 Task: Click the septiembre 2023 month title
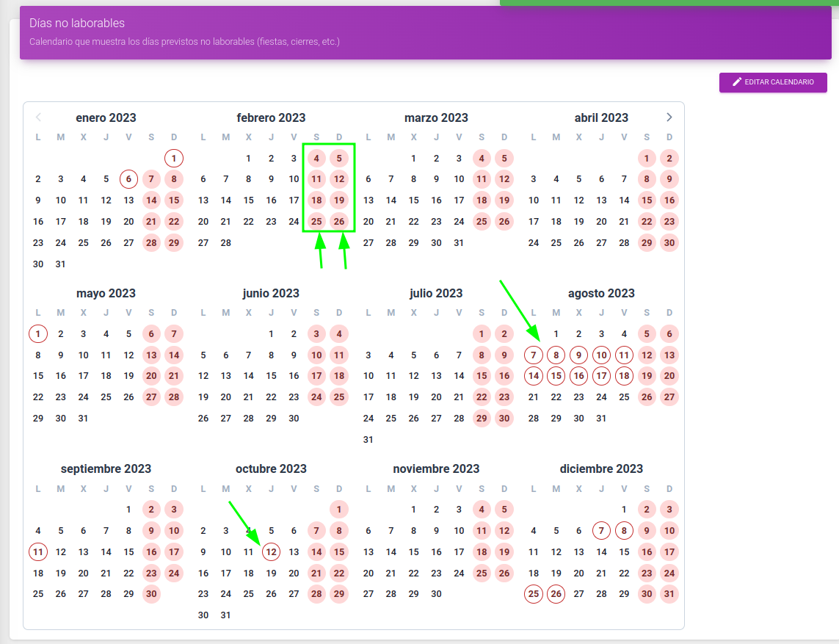pos(106,469)
